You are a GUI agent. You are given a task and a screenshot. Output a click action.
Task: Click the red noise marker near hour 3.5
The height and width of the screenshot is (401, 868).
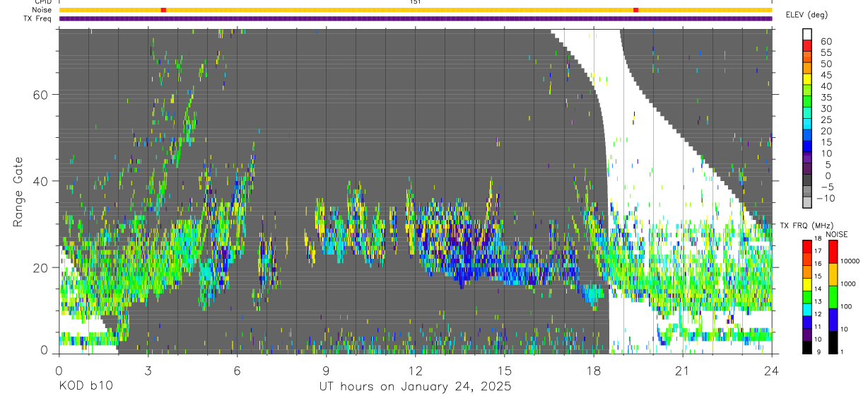click(x=163, y=10)
